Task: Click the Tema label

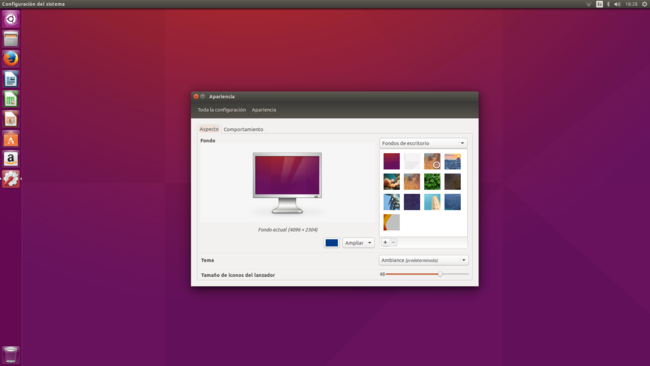Action: [x=207, y=260]
